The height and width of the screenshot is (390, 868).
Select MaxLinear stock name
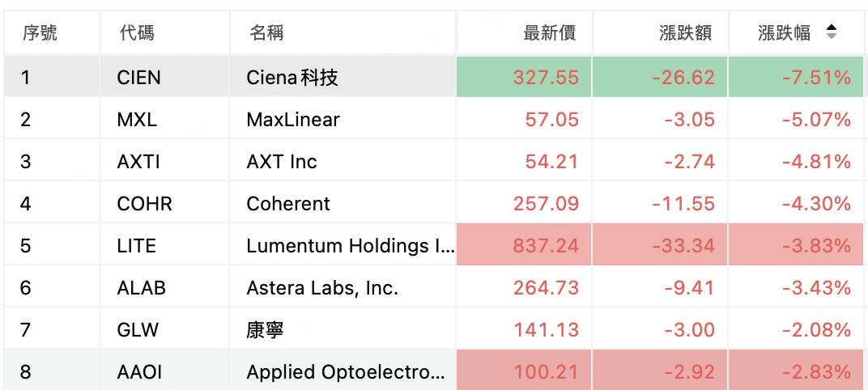(x=293, y=120)
